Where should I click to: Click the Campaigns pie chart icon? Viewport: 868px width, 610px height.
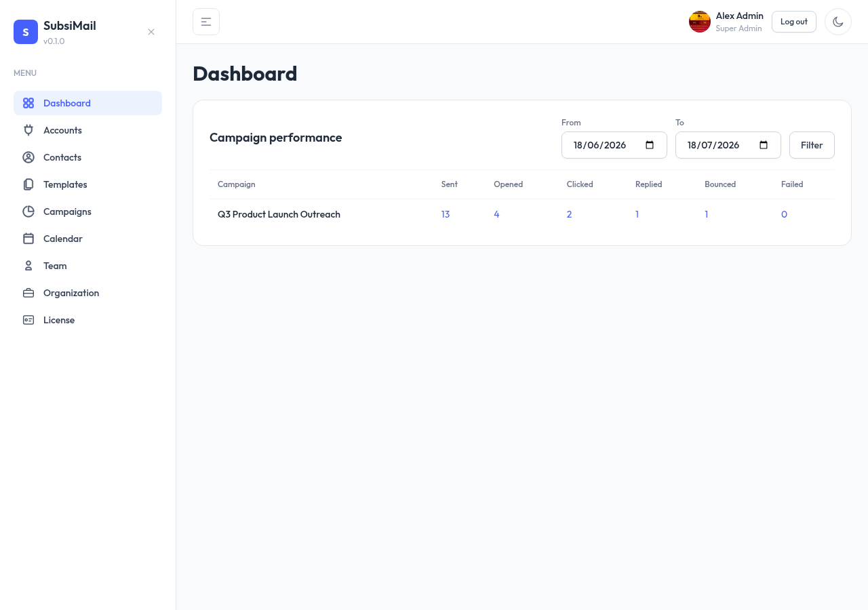[x=28, y=211]
